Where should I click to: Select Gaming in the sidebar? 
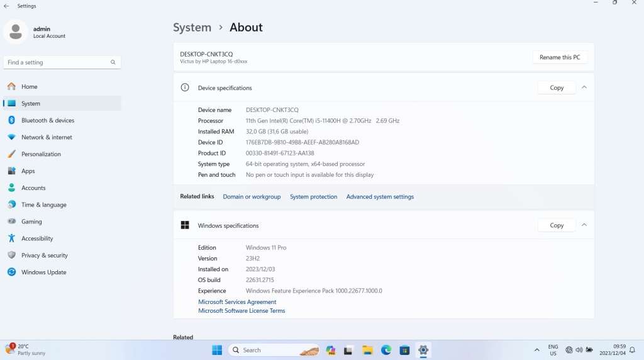[x=31, y=222]
